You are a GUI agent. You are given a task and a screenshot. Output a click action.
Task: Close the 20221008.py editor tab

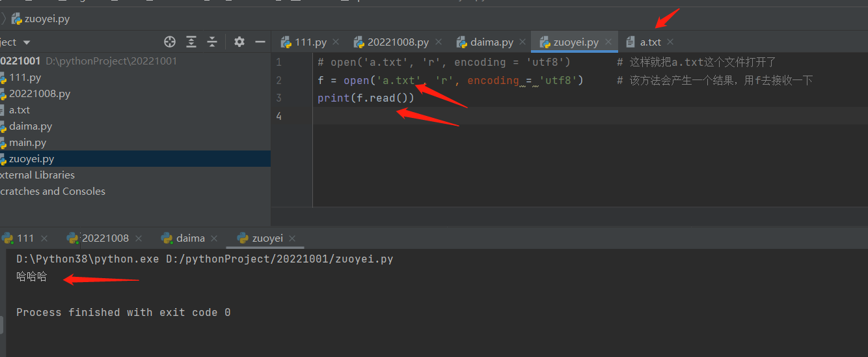pos(439,42)
